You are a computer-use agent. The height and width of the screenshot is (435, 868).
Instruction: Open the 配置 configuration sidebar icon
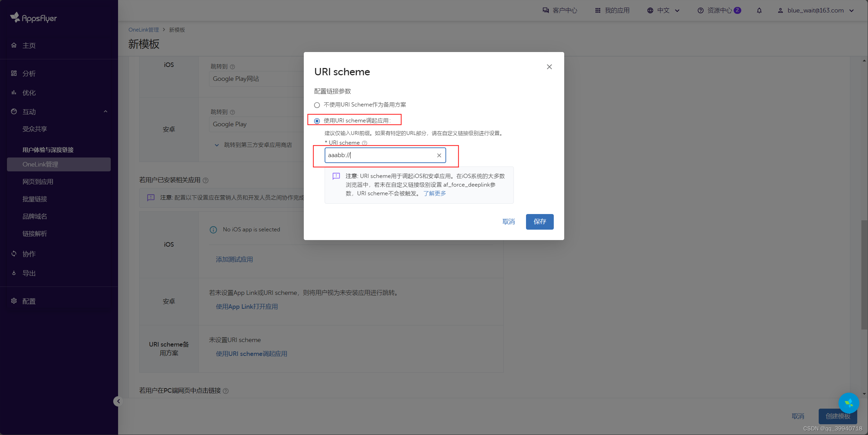coord(14,301)
